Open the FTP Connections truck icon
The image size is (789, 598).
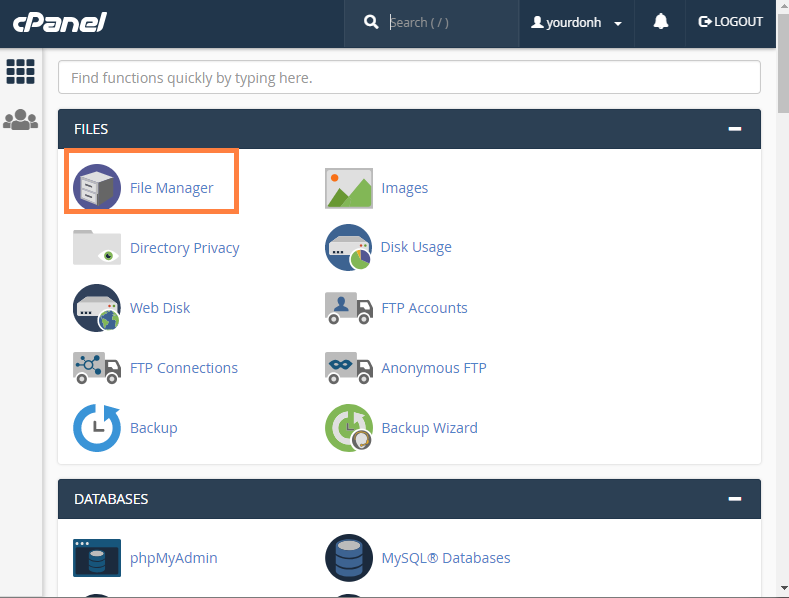tap(97, 367)
